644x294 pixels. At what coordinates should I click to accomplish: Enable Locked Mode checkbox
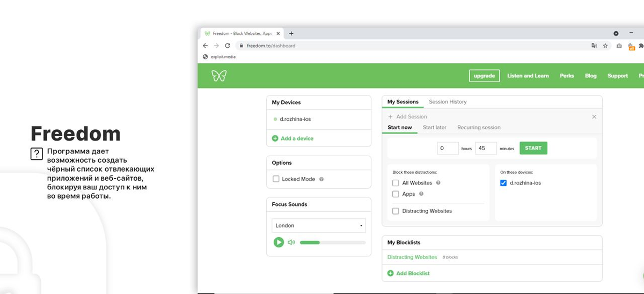click(x=276, y=179)
